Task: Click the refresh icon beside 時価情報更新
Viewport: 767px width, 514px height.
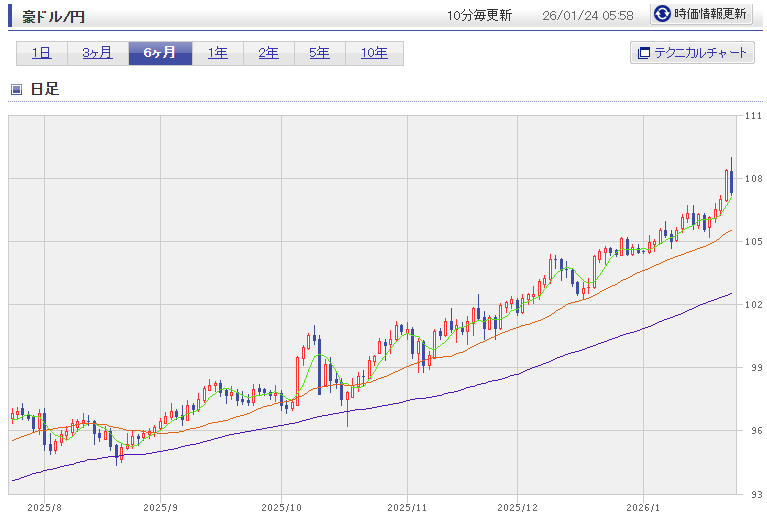Action: 662,14
